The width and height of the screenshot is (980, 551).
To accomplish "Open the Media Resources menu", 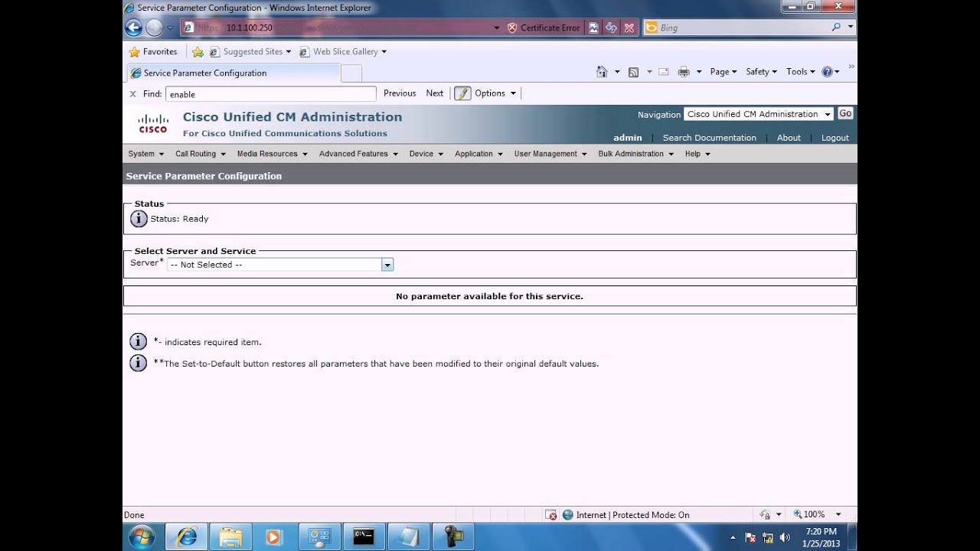I will (x=272, y=154).
